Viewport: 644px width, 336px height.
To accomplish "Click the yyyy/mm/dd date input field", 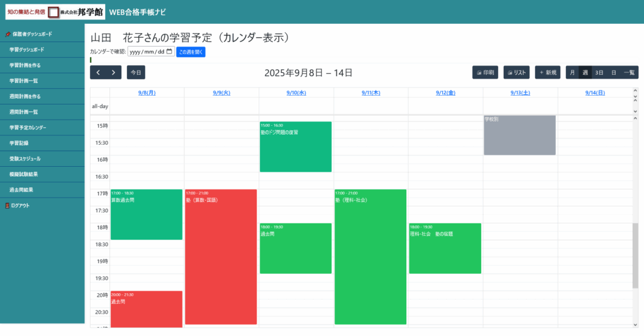I will coord(147,52).
